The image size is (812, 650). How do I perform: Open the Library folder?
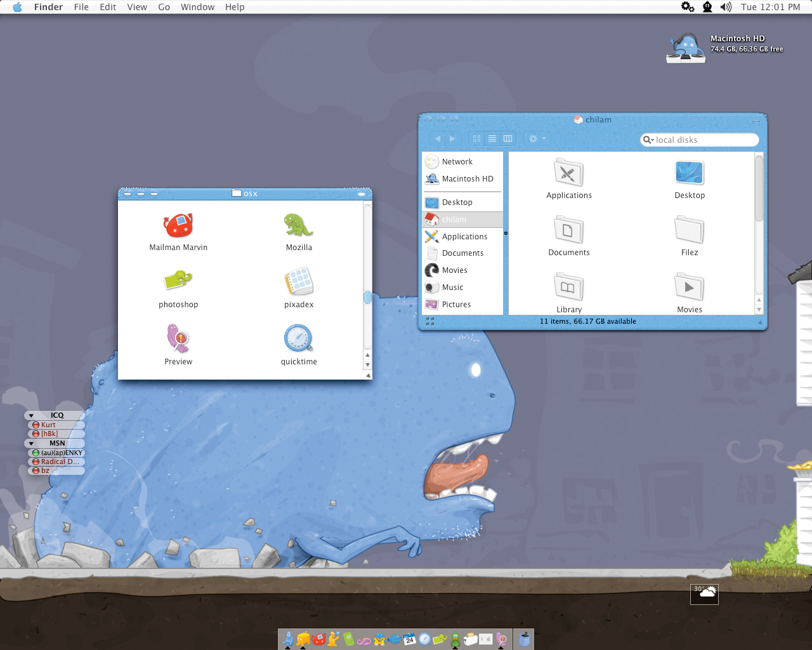[568, 287]
